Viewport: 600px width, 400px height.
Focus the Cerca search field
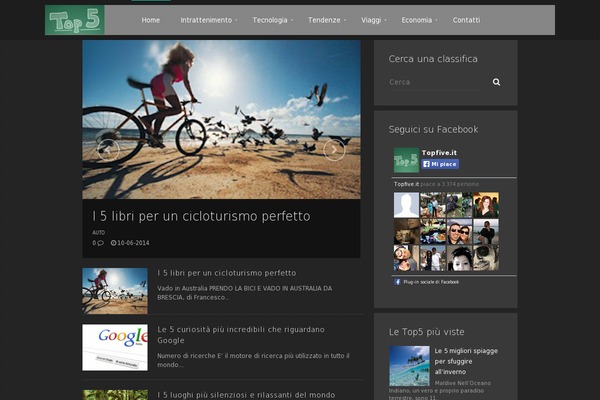(438, 82)
